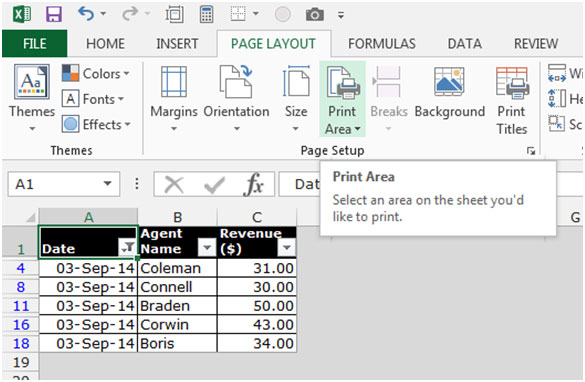Viewport: 585px width, 382px height.
Task: Click the cell containing Braden
Action: (x=178, y=306)
